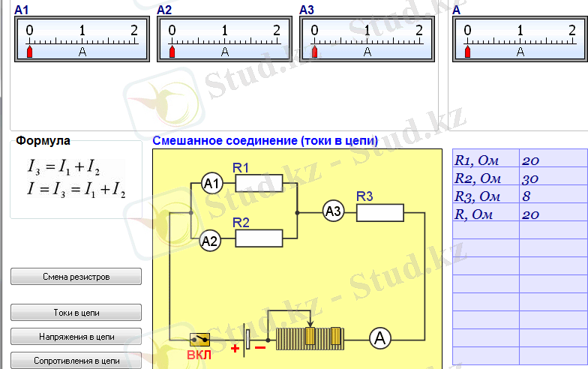Toggle the ВКЛ power switch
This screenshot has width=588, height=369.
click(x=199, y=340)
